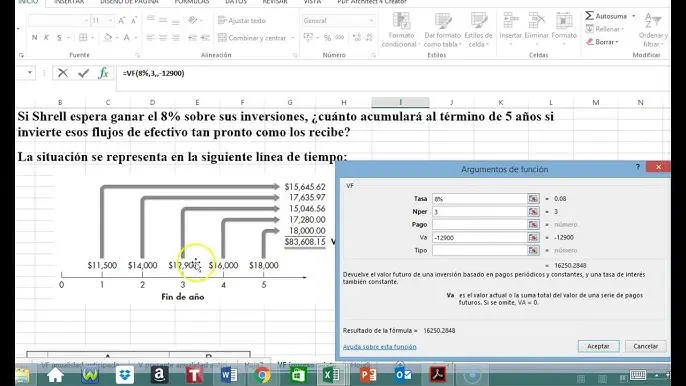Click the Rellenar fill button
686x386 pixels.
pyautogui.click(x=605, y=29)
